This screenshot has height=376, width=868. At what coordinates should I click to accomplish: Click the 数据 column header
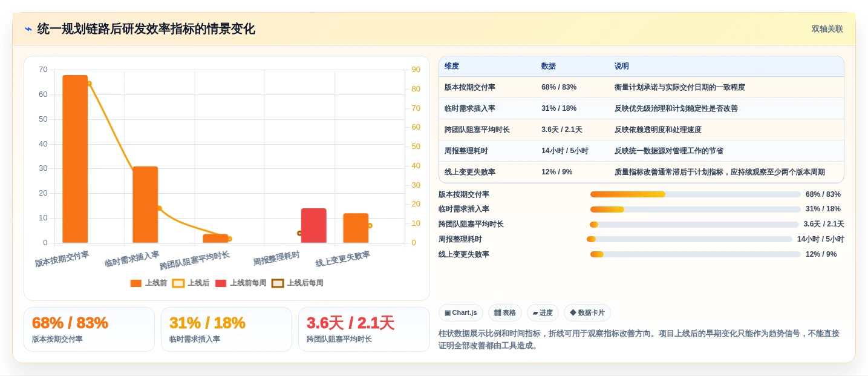tap(549, 67)
